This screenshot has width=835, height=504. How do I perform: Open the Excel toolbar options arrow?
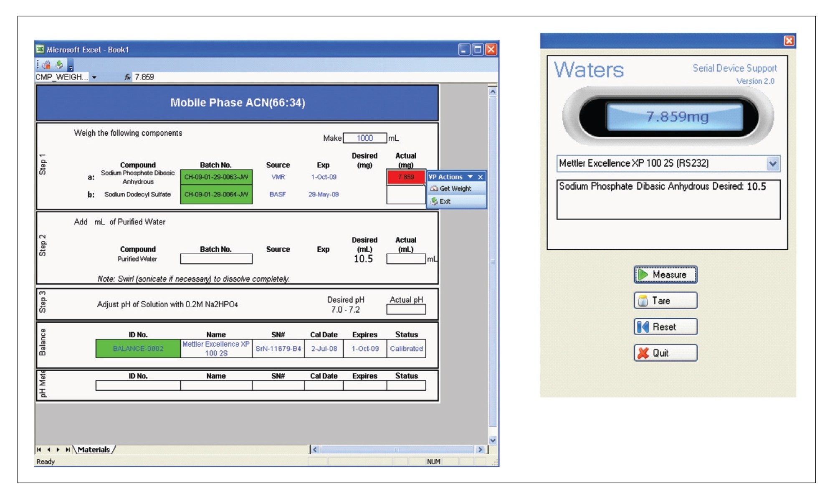click(x=71, y=67)
